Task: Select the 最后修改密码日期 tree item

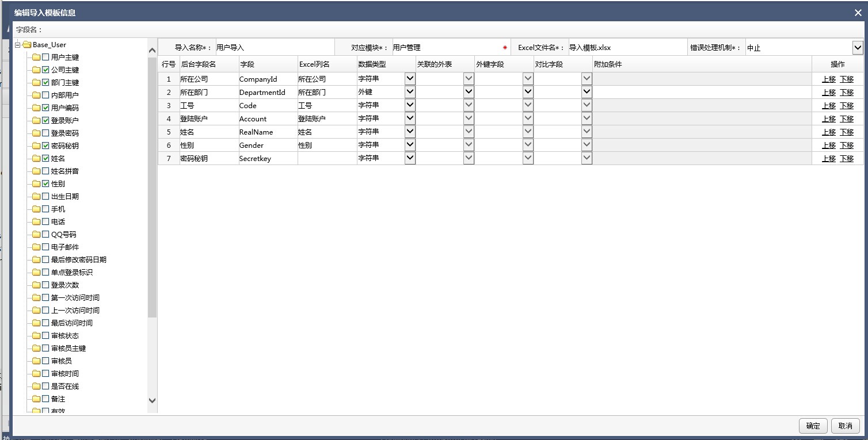Action: 78,259
